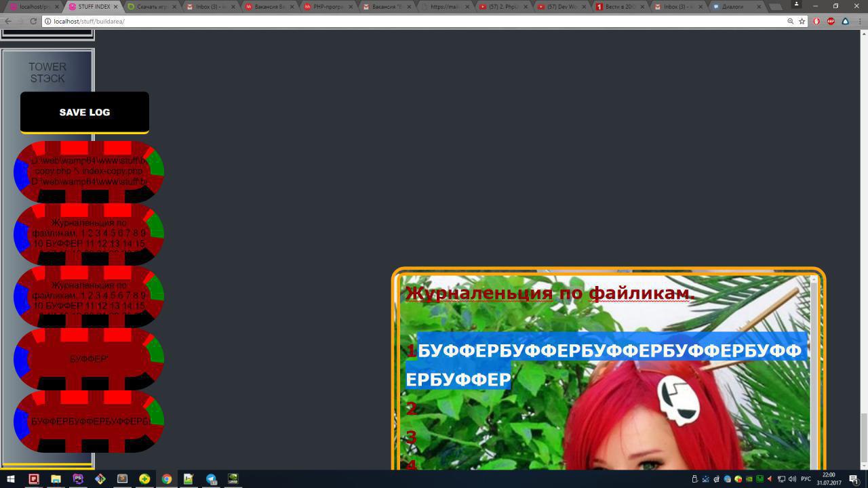Switch to the STUFF INDEX tab
This screenshot has width=868, height=488.
(x=92, y=7)
